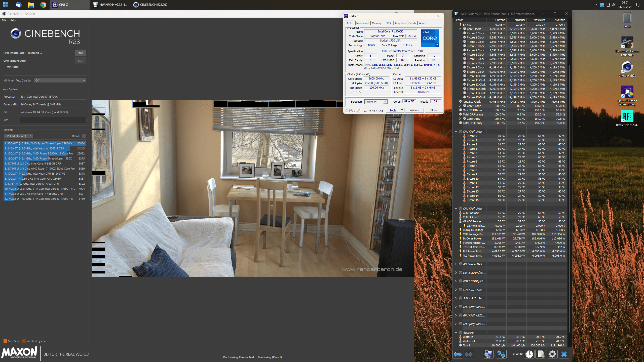This screenshot has width=644, height=362.
Task: Reset HWiNFO timer with clock icon
Action: (x=529, y=354)
